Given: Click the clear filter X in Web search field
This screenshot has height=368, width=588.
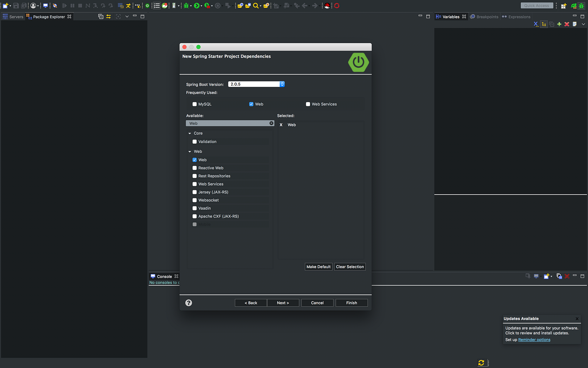Looking at the screenshot, I should (271, 123).
